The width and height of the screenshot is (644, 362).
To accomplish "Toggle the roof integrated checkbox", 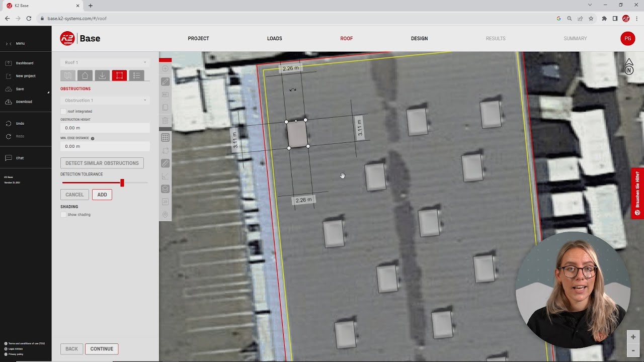I will click(63, 111).
